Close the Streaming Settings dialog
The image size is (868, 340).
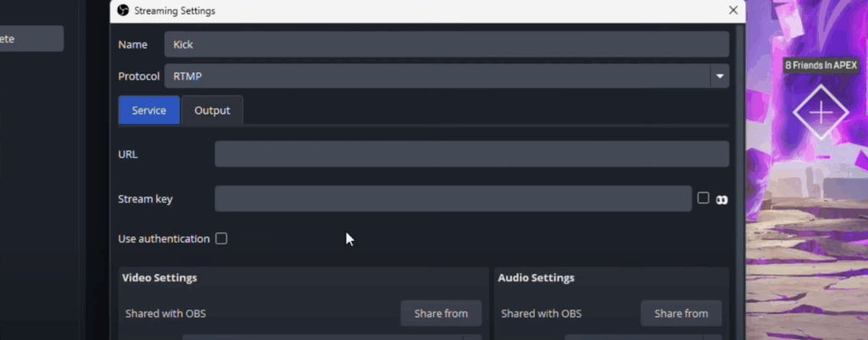[733, 10]
